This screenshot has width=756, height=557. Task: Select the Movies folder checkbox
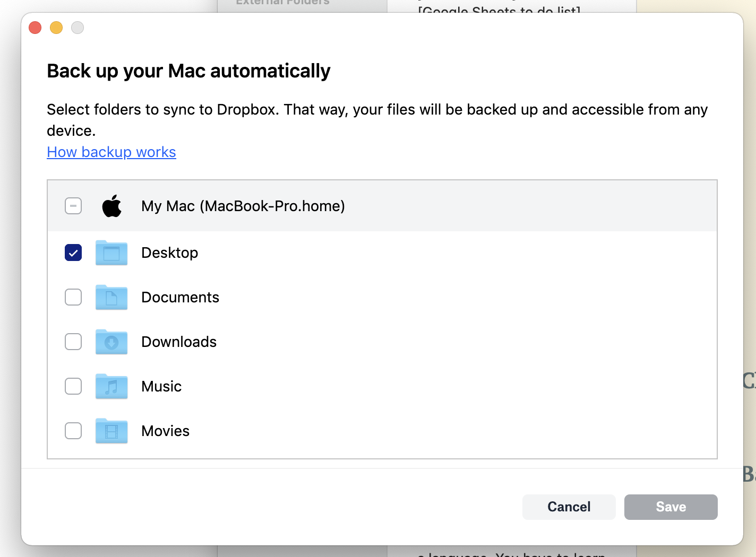tap(73, 431)
